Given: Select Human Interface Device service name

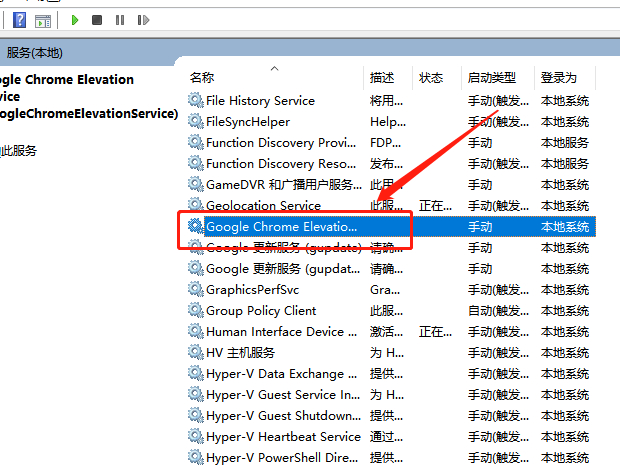Looking at the screenshot, I should [282, 332].
